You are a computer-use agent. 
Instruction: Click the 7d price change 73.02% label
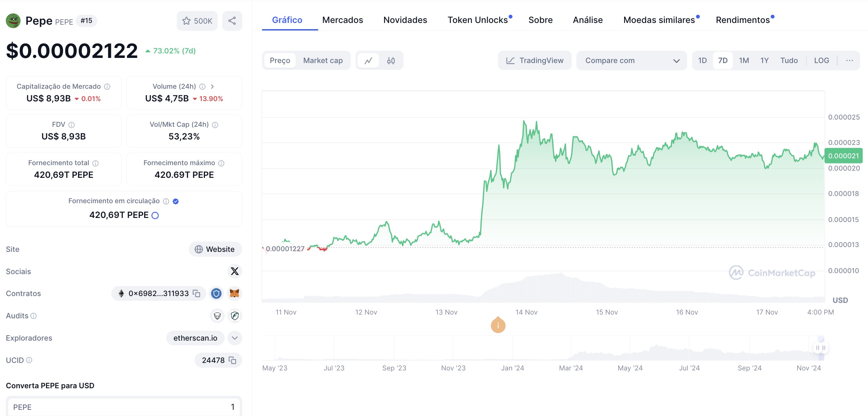click(170, 51)
